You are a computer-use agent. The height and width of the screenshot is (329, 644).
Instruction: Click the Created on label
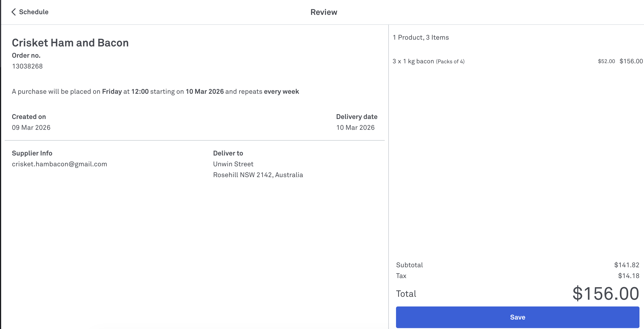(x=29, y=117)
